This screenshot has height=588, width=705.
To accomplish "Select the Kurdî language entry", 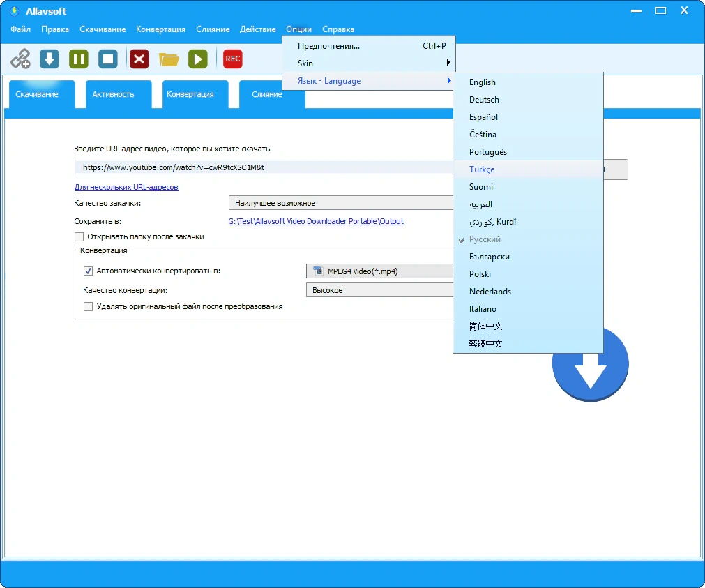I will [529, 222].
